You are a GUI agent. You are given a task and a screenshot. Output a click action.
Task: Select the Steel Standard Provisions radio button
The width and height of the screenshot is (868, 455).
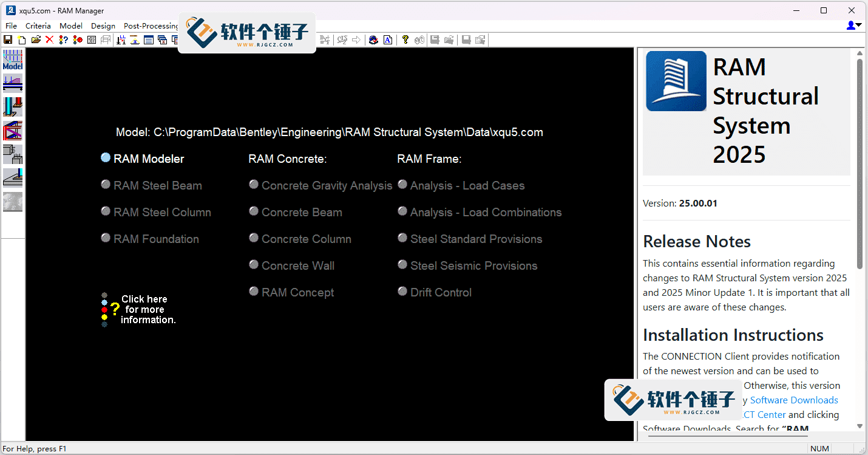click(x=402, y=238)
